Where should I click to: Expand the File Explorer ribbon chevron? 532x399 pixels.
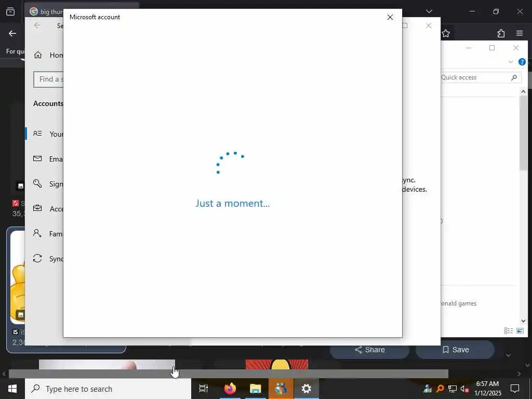(x=511, y=62)
